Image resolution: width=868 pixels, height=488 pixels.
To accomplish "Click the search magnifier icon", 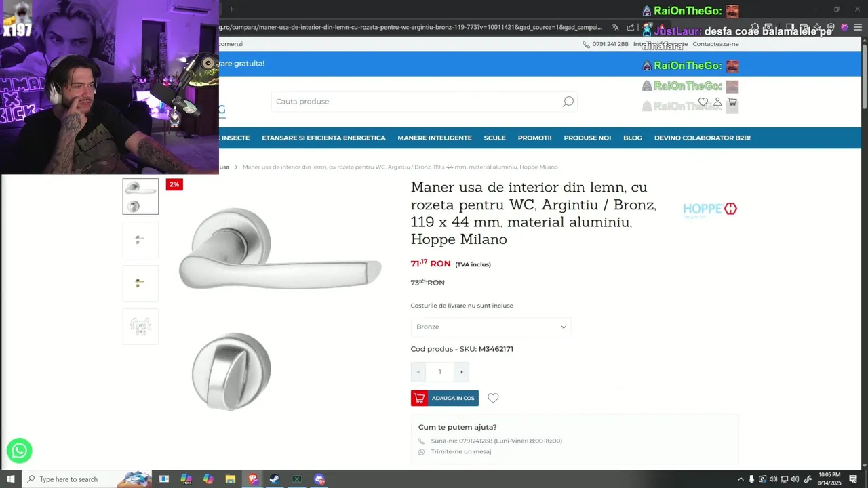I will 568,102.
